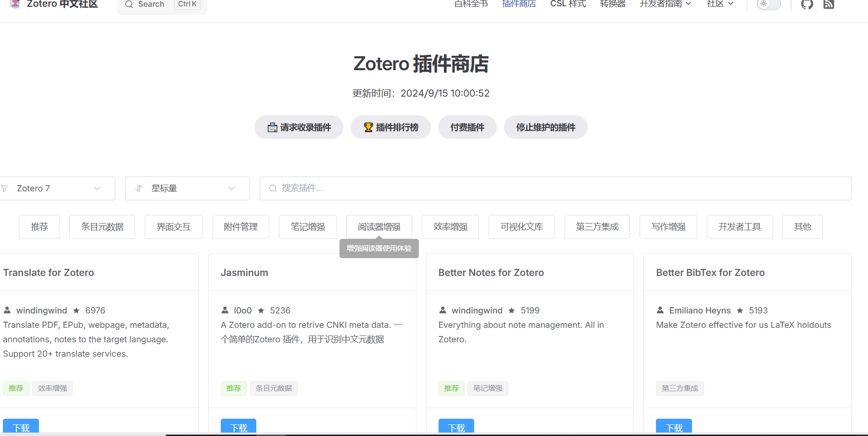Open the Translate for Zotero card title
The width and height of the screenshot is (868, 436).
click(49, 273)
